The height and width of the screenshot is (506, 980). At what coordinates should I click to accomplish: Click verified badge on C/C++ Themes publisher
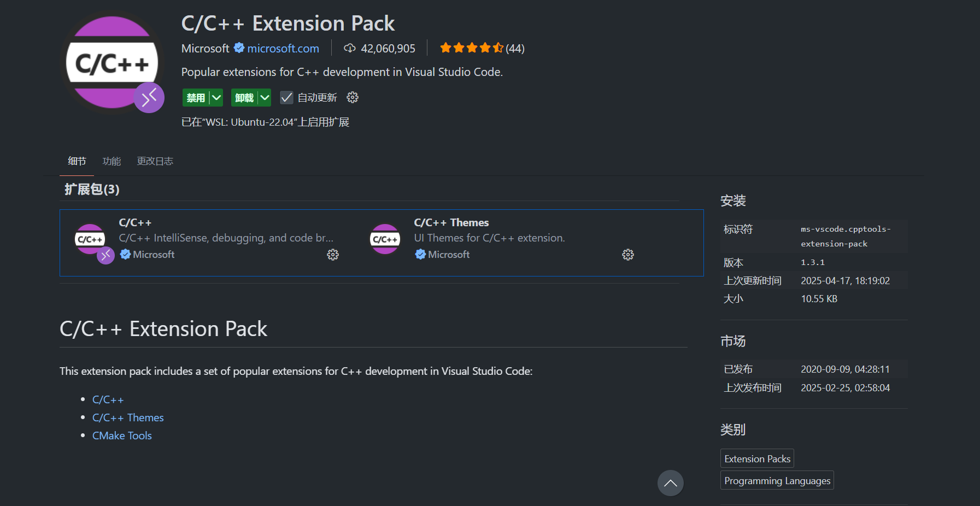[420, 254]
